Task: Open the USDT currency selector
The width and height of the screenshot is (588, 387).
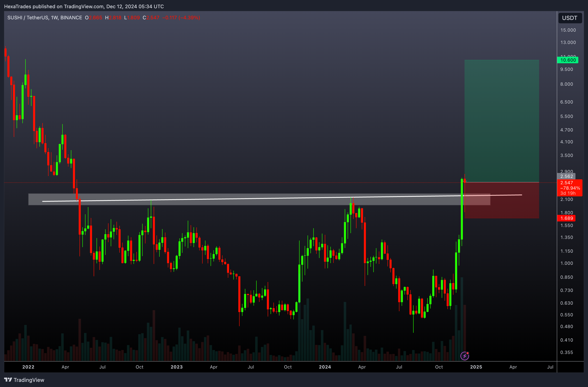Action: tap(570, 18)
